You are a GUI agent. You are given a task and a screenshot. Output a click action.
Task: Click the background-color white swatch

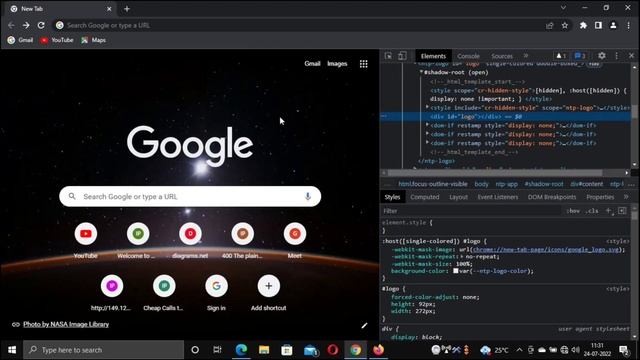456,271
